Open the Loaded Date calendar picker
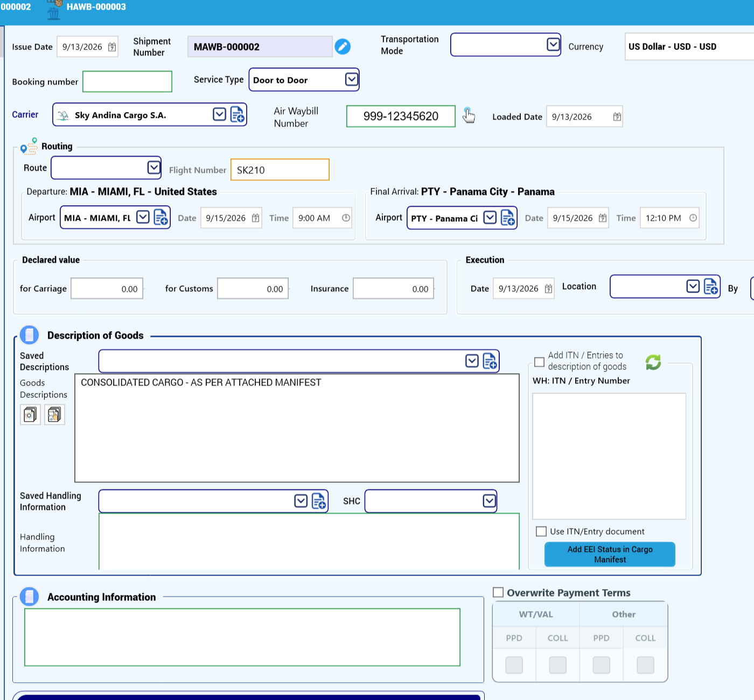 click(x=617, y=117)
